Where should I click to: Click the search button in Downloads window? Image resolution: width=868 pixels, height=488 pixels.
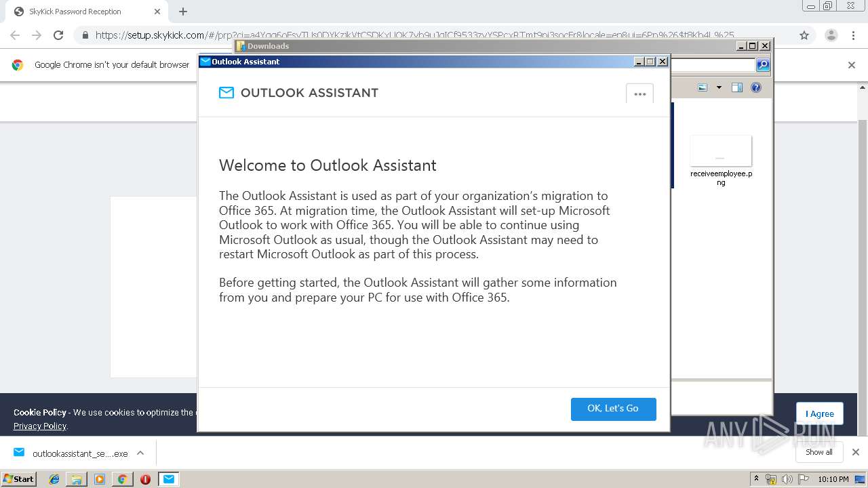(763, 65)
